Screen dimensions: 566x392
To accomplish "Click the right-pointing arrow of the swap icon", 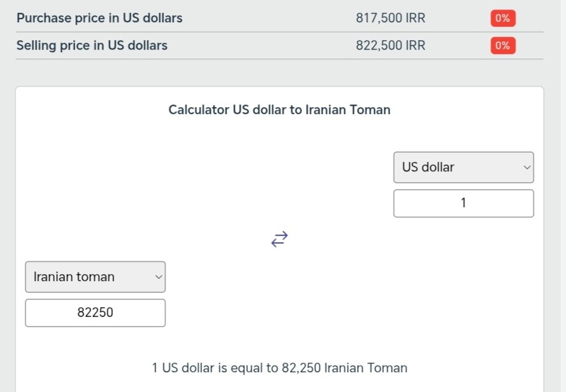I will 283,235.
